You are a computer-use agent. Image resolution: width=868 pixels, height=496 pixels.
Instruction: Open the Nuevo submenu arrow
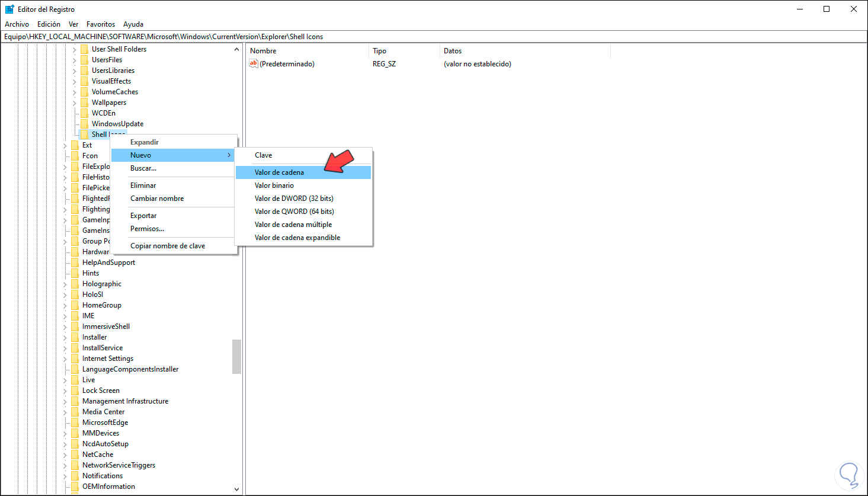tap(229, 155)
